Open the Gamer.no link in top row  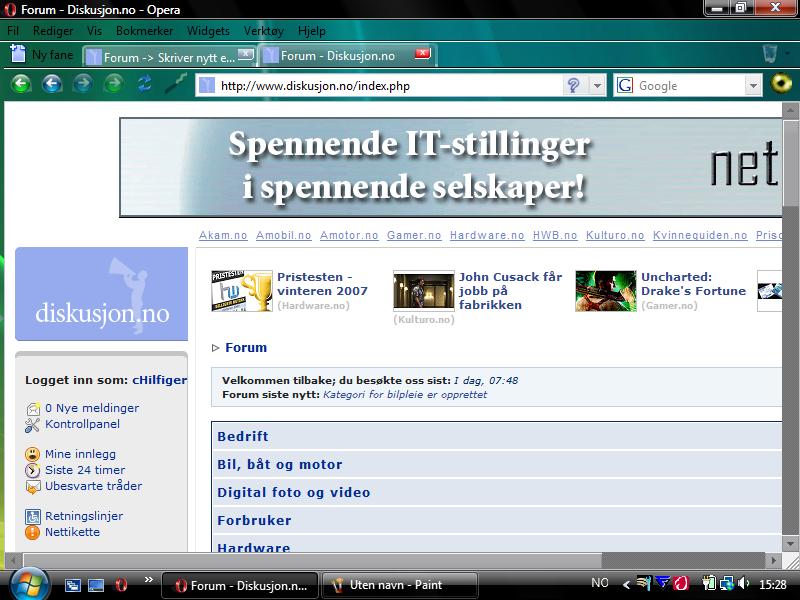tap(414, 235)
